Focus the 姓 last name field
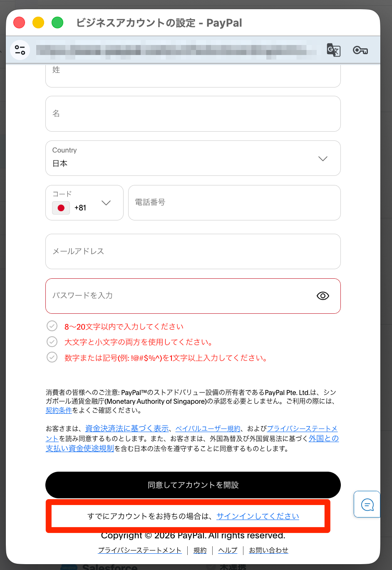392x570 pixels. [193, 75]
